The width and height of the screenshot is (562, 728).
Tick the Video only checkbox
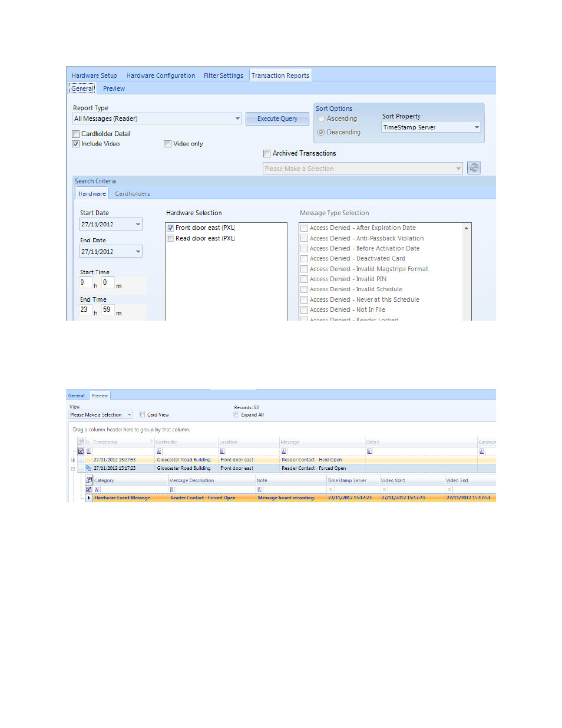pos(167,144)
